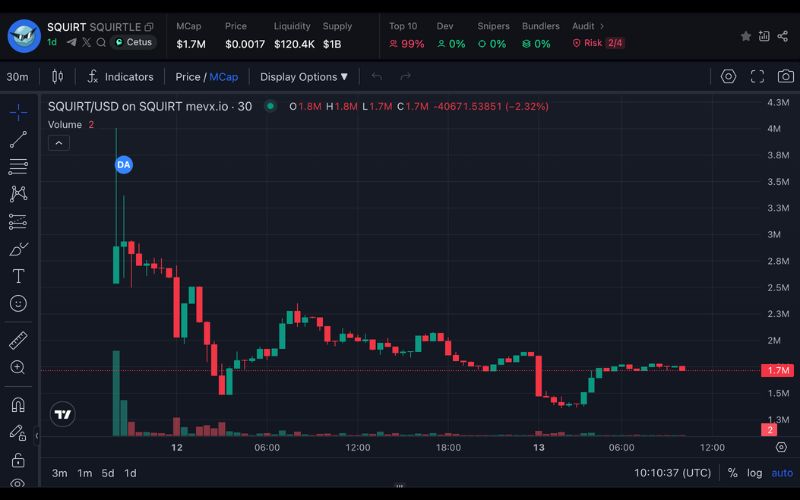Select the crosshair cursor tool
This screenshot has width=800, height=500.
coord(18,112)
